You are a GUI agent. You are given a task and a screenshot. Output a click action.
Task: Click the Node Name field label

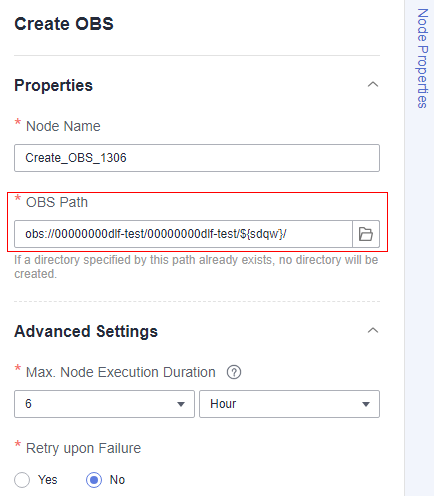pos(63,126)
